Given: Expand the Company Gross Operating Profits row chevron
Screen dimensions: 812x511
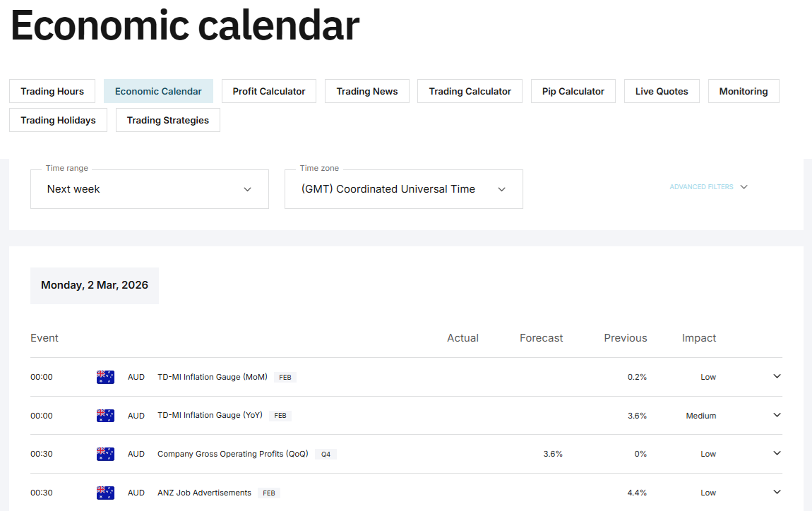Looking at the screenshot, I should pyautogui.click(x=777, y=454).
